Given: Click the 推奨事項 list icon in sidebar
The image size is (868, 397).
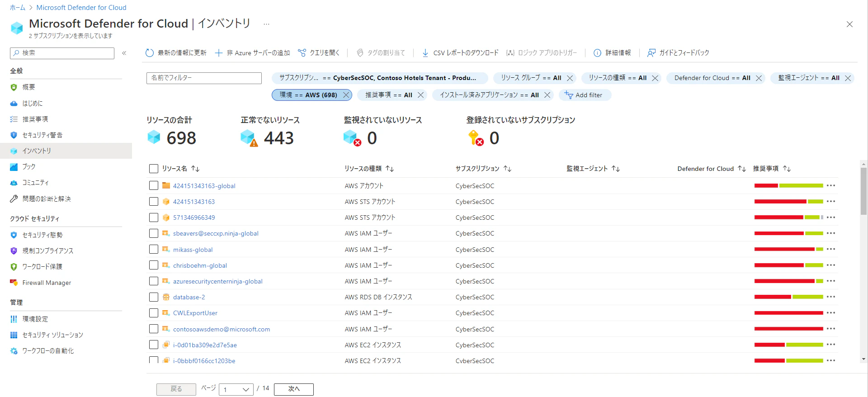Looking at the screenshot, I should click(14, 119).
